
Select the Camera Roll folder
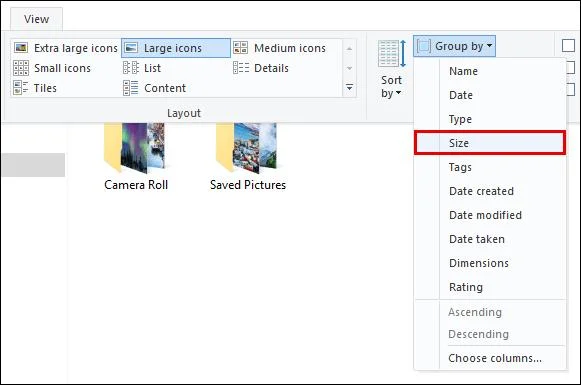tap(136, 157)
